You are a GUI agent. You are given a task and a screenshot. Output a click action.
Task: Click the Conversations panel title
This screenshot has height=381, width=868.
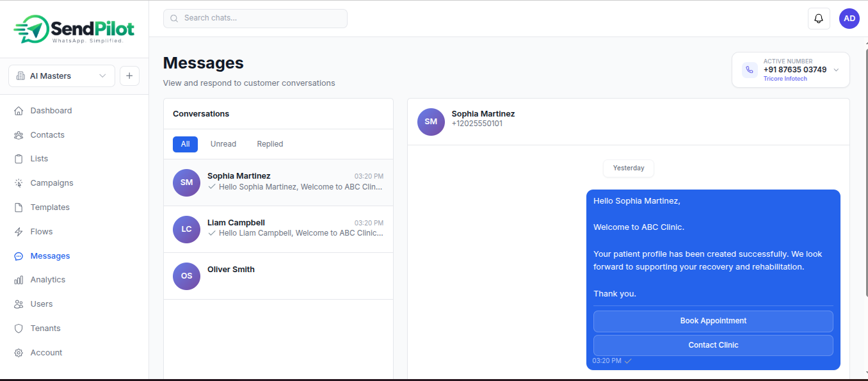coord(201,114)
